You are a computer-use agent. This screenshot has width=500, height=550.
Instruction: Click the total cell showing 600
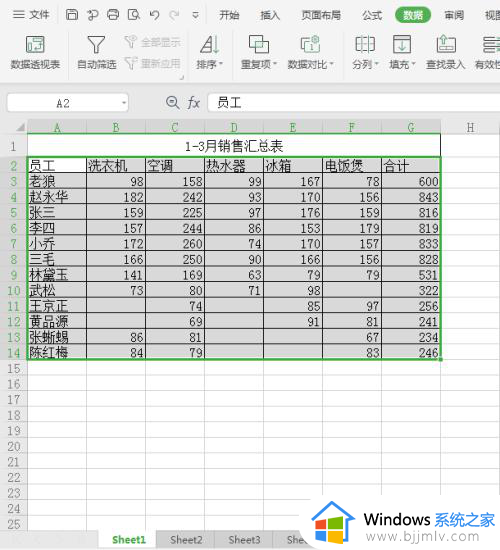point(411,181)
